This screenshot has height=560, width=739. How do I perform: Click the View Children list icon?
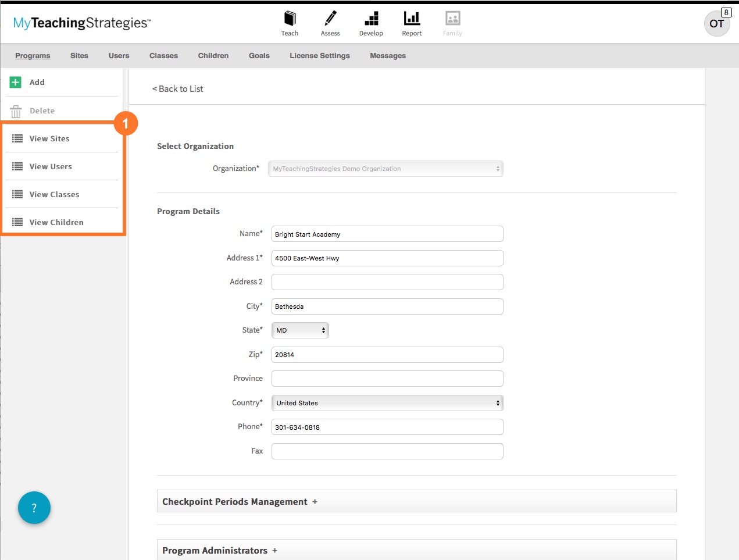click(17, 222)
